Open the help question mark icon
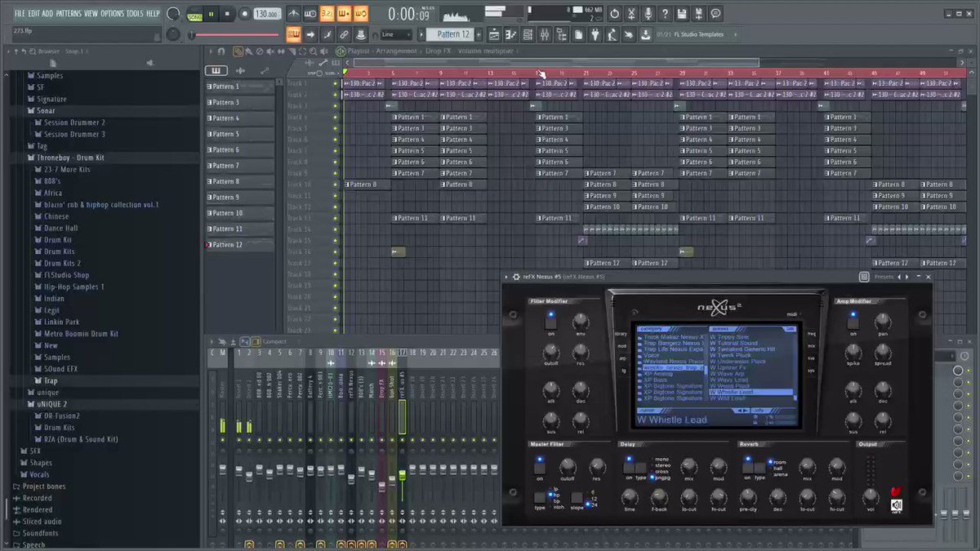The height and width of the screenshot is (551, 980). point(665,14)
